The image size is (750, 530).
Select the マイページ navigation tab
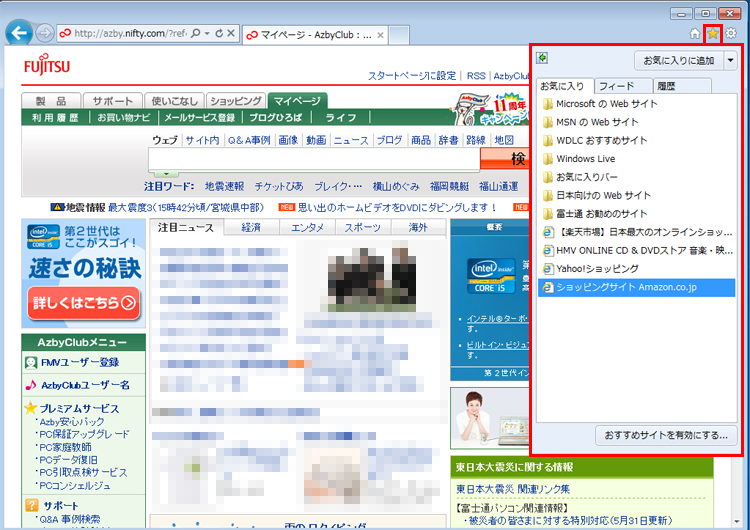[x=298, y=100]
